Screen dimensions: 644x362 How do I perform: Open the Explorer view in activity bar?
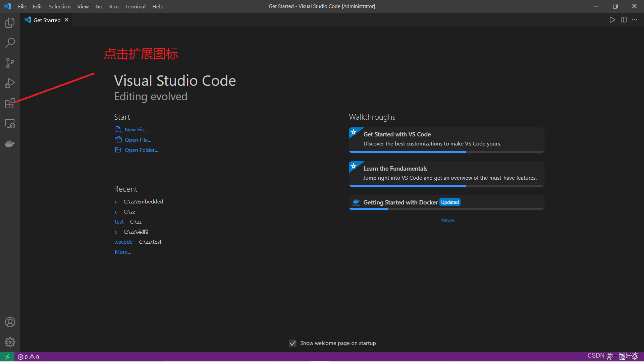coord(10,23)
